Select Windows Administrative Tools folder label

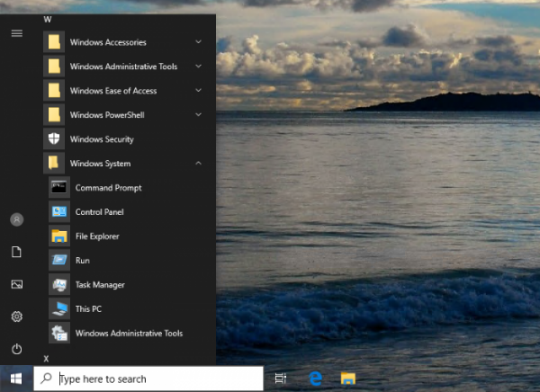[x=123, y=67]
